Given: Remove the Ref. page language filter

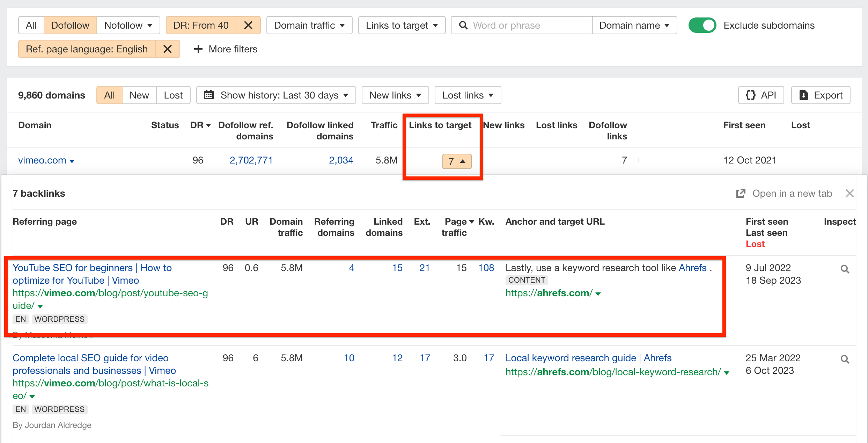Looking at the screenshot, I should 168,49.
